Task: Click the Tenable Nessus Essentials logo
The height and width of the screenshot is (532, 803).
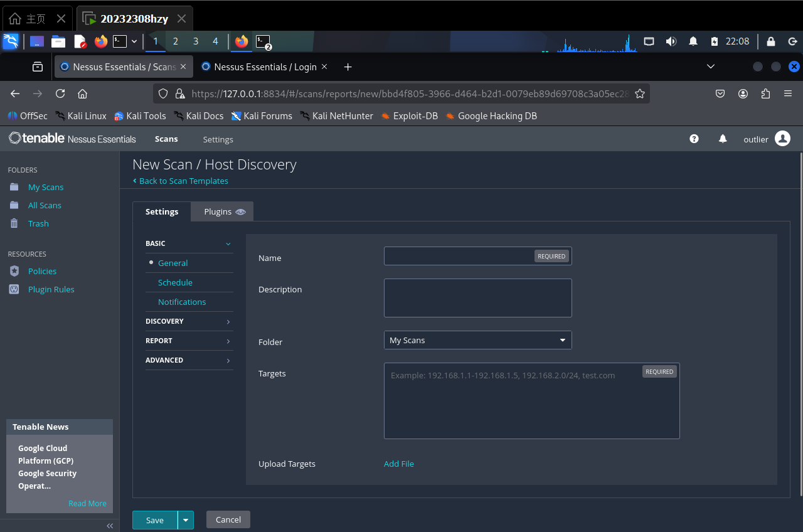Action: [x=72, y=138]
